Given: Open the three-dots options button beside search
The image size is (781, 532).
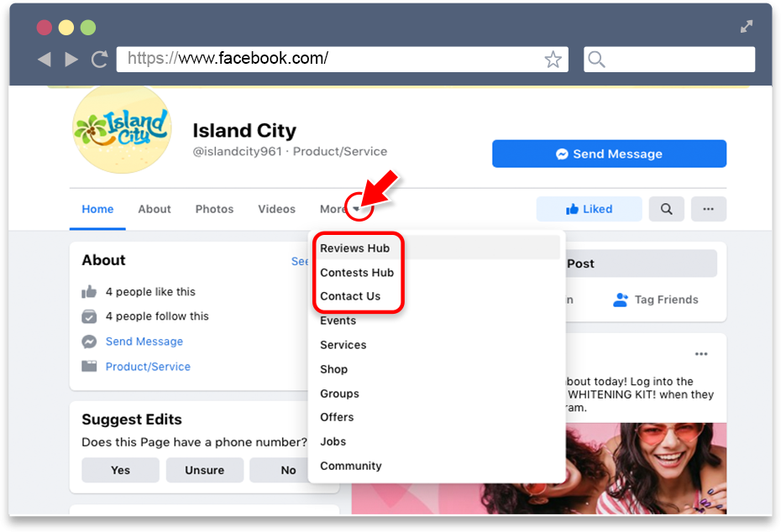Looking at the screenshot, I should coord(708,209).
